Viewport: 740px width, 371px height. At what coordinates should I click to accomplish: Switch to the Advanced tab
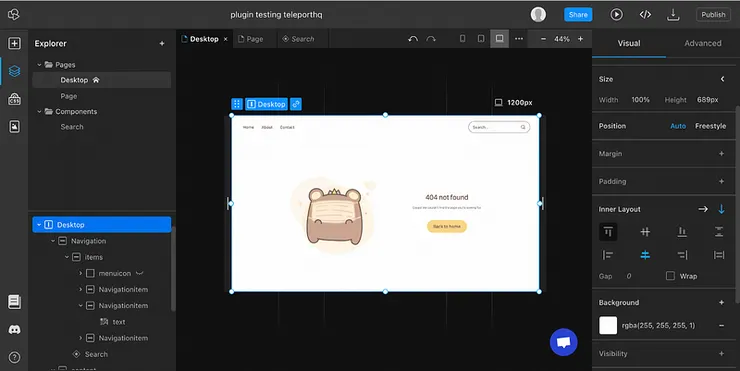point(703,43)
